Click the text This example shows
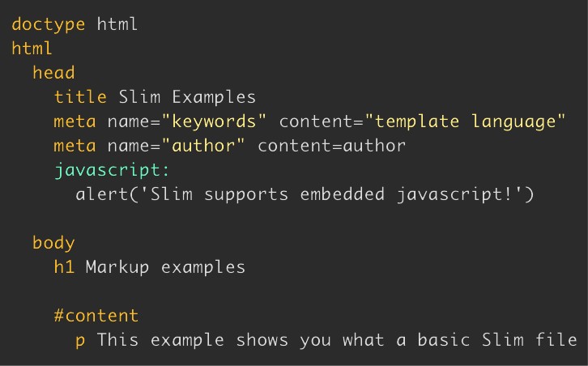The width and height of the screenshot is (588, 366). (x=193, y=341)
